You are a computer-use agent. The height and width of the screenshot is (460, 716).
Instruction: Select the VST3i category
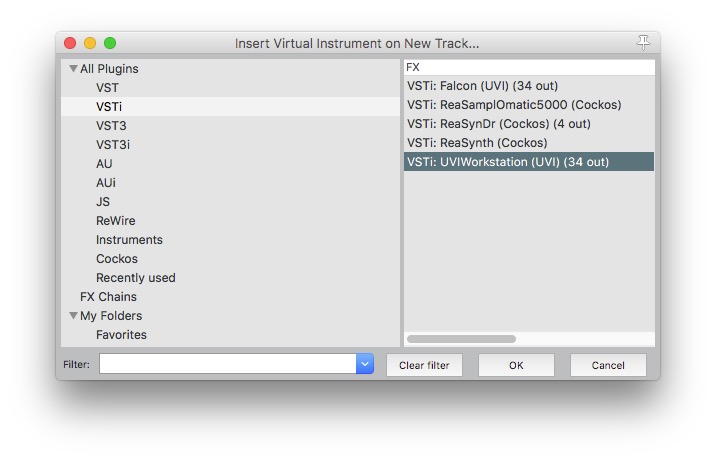point(113,145)
